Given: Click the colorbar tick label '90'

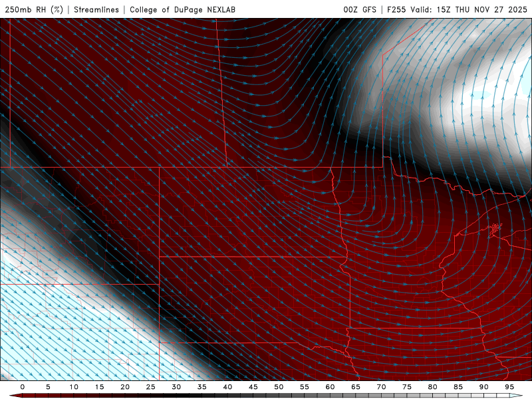Looking at the screenshot, I should [483, 387].
